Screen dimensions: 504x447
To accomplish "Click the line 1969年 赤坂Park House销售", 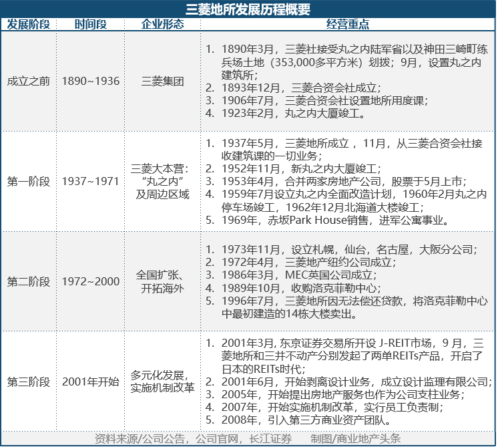I will pyautogui.click(x=327, y=220).
